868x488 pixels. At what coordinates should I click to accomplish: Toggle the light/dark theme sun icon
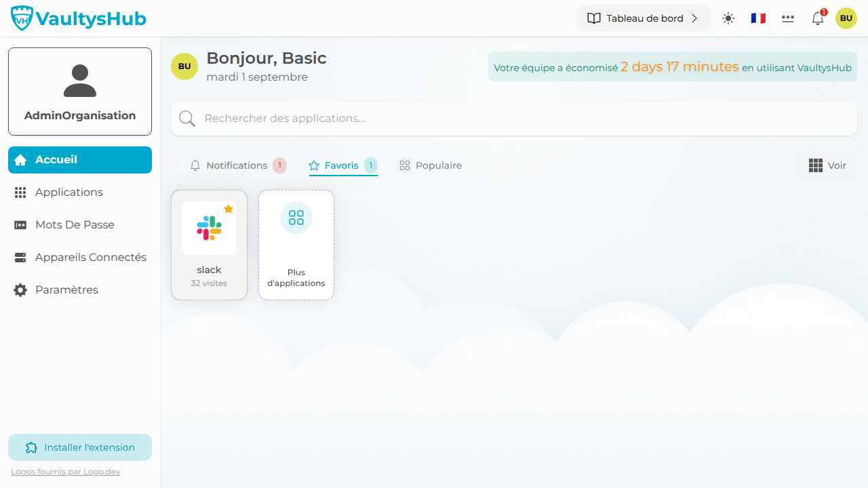(x=728, y=18)
